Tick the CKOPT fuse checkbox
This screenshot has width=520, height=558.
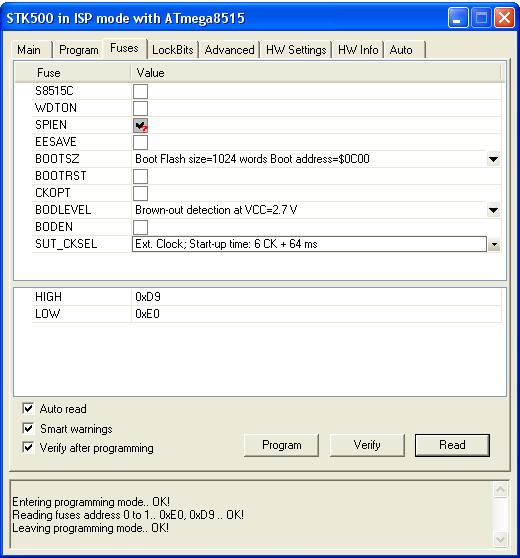click(141, 193)
